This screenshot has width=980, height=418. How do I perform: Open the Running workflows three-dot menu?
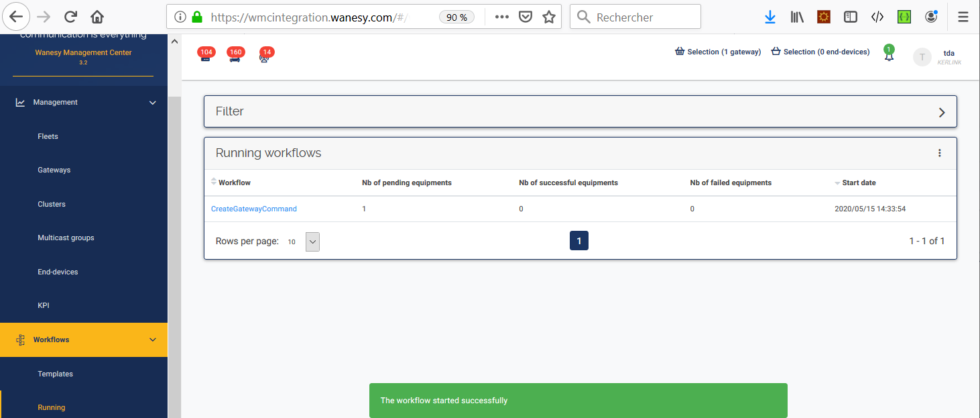[x=939, y=153]
